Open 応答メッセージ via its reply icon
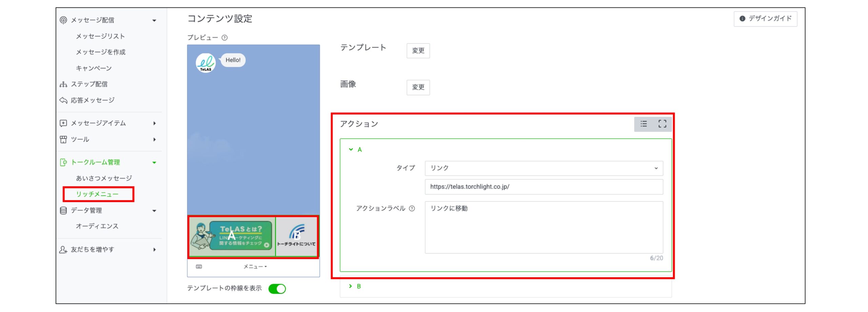Screen dimensions: 868x312 point(63,100)
